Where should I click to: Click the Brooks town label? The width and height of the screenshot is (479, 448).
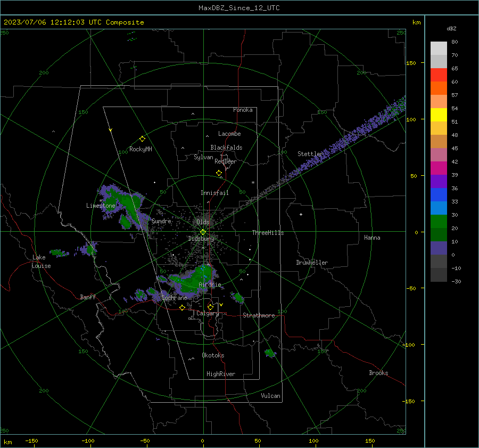tap(378, 373)
